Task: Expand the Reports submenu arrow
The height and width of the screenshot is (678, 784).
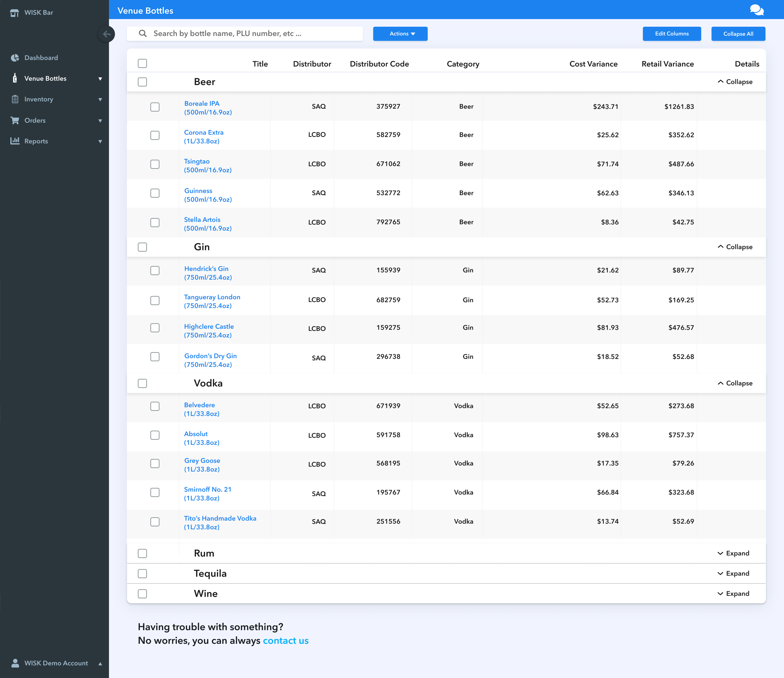Action: click(x=100, y=142)
